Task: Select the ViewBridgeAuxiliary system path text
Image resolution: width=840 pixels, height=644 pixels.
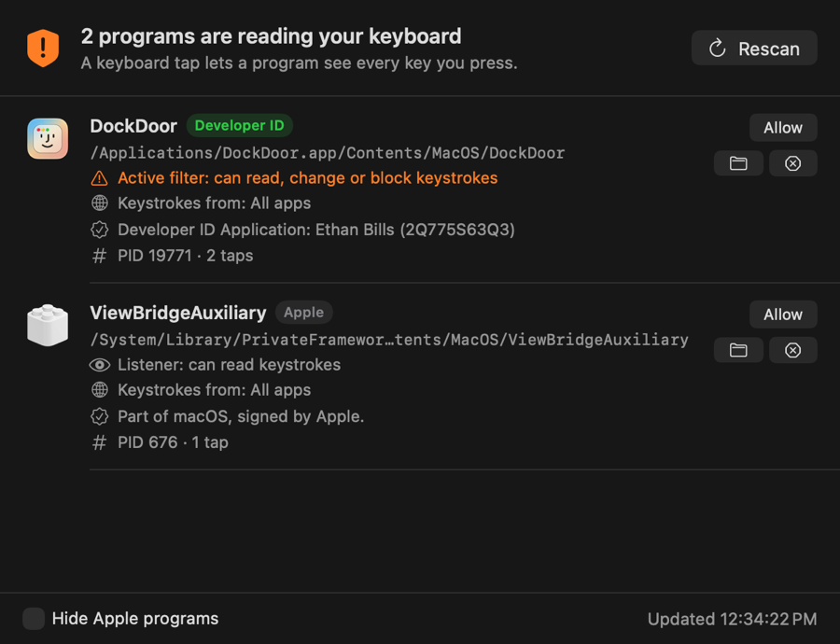Action: click(x=389, y=340)
